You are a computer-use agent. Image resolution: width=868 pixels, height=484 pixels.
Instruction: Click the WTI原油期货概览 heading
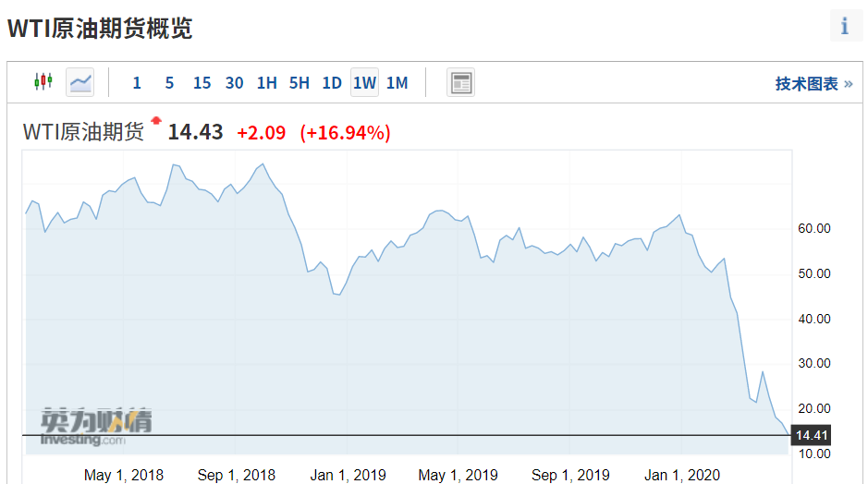click(x=100, y=28)
